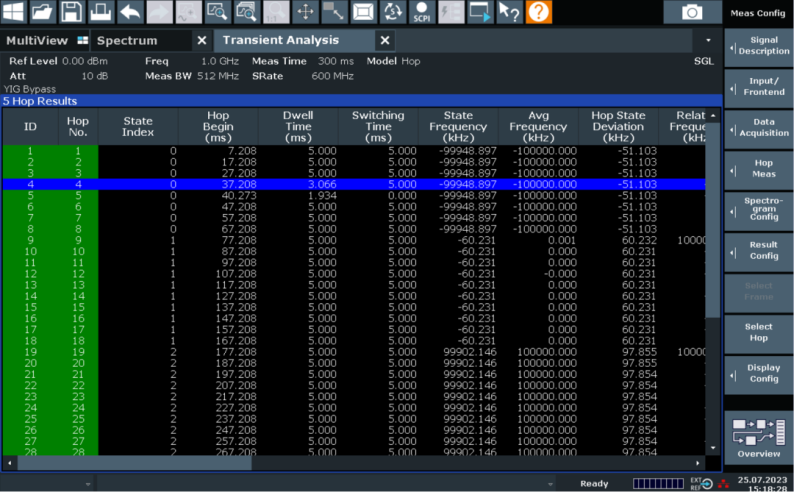This screenshot has height=492, width=794.
Task: Select the Multiple Zoom mode icon
Action: 247,12
